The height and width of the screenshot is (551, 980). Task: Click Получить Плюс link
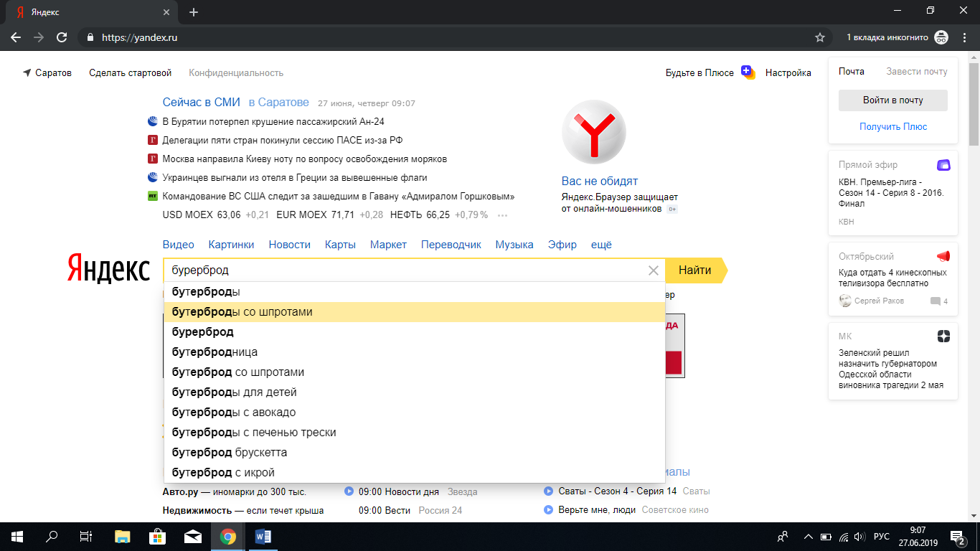[x=893, y=126]
